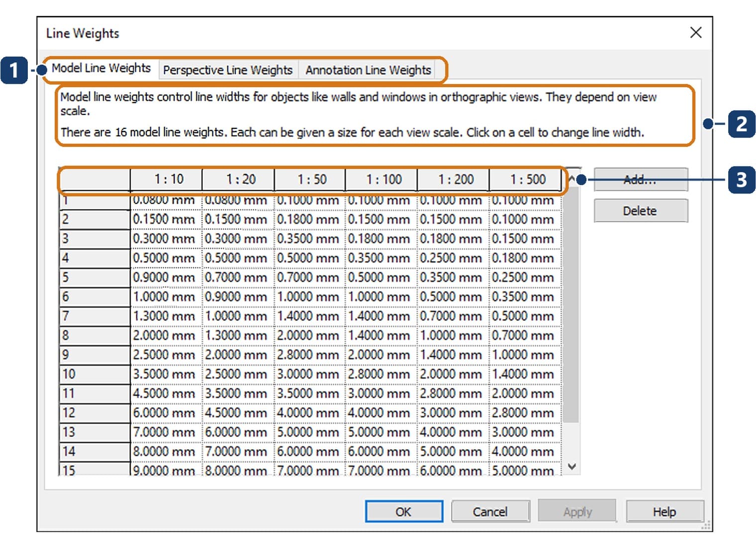Screen dimensions: 756x548
Task: Click row 2 cell under 1 : 500
Action: tap(526, 219)
